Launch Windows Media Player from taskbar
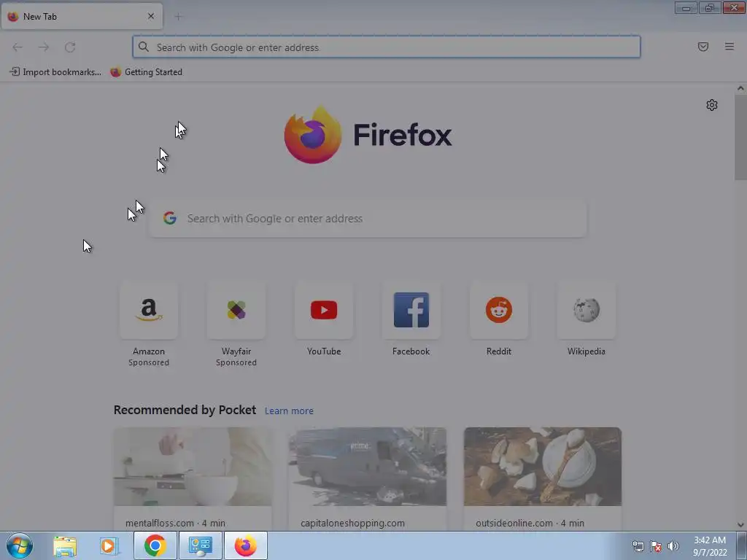Viewport: 747px width, 560px height. pos(109,545)
